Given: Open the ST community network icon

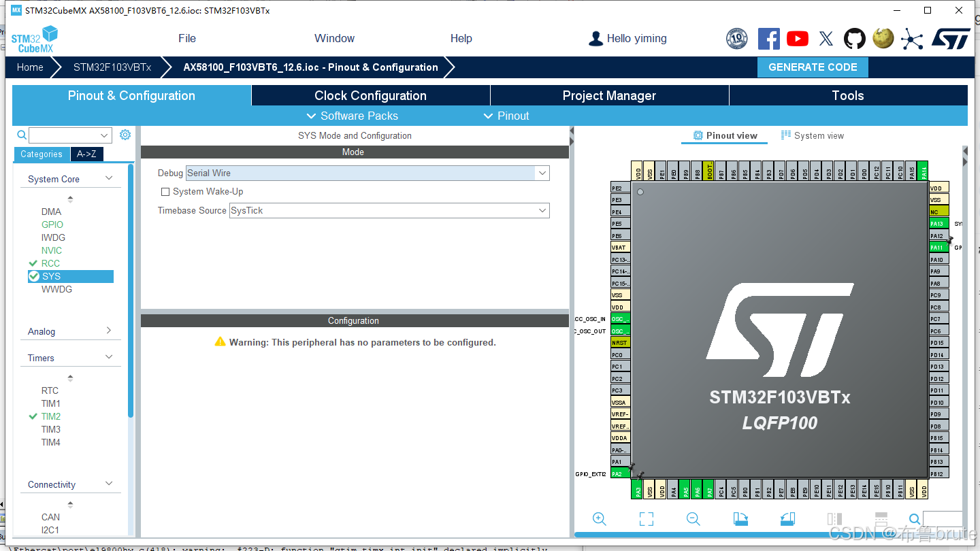Looking at the screenshot, I should click(x=912, y=39).
